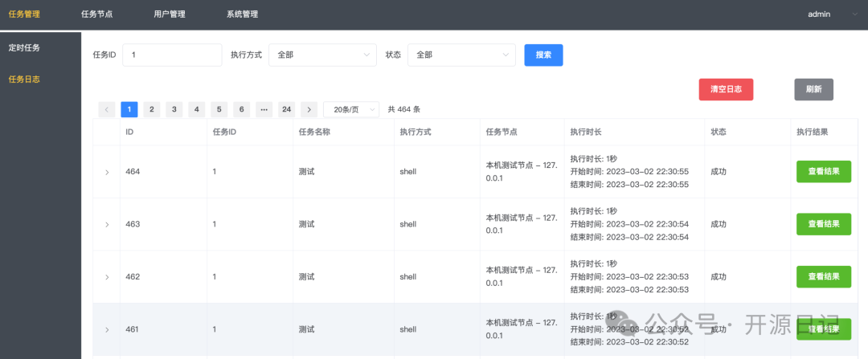The height and width of the screenshot is (359, 868).
Task: Click 查看结果 for log 463
Action: (824, 224)
